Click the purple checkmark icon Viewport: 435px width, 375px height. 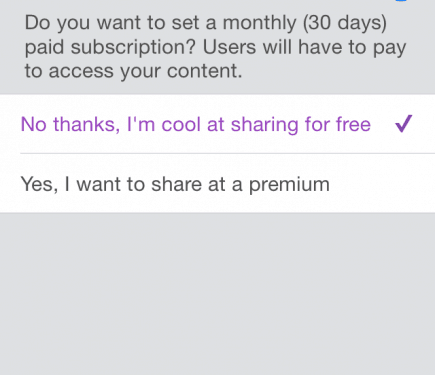404,124
